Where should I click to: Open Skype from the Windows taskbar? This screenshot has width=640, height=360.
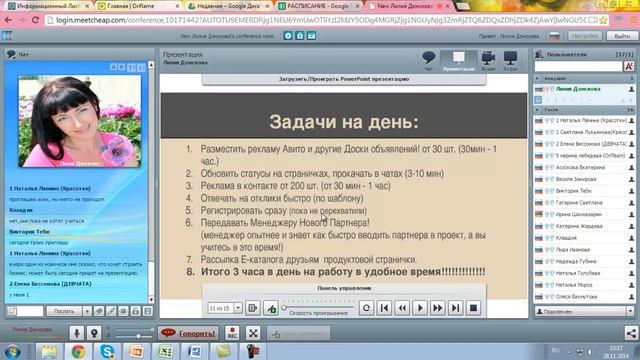(107, 351)
